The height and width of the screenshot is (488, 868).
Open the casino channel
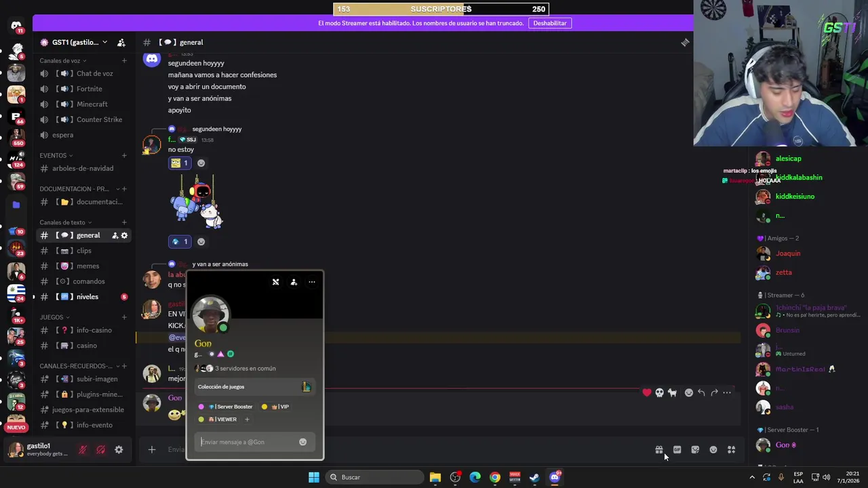click(x=84, y=346)
